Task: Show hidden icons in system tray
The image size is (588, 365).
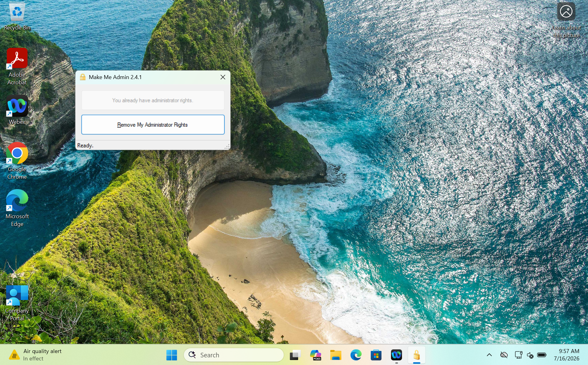Action: [489, 355]
